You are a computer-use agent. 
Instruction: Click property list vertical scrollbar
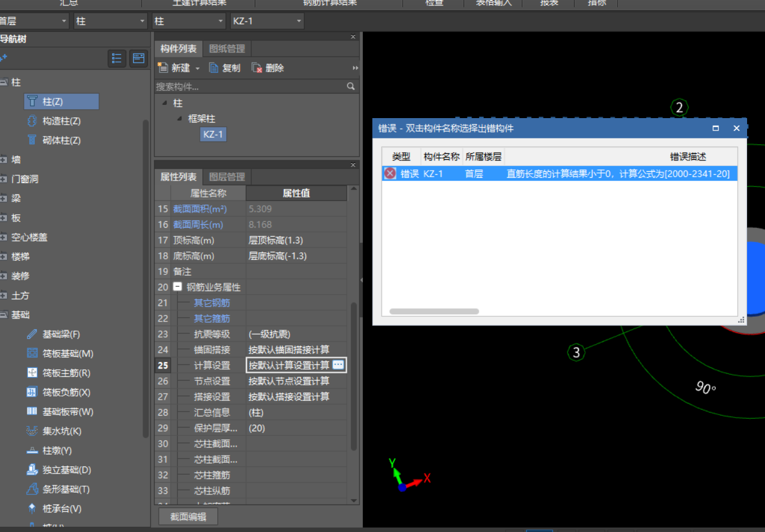353,376
